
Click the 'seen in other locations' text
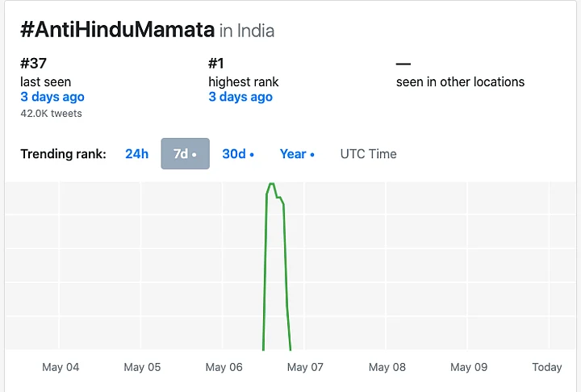coord(460,81)
